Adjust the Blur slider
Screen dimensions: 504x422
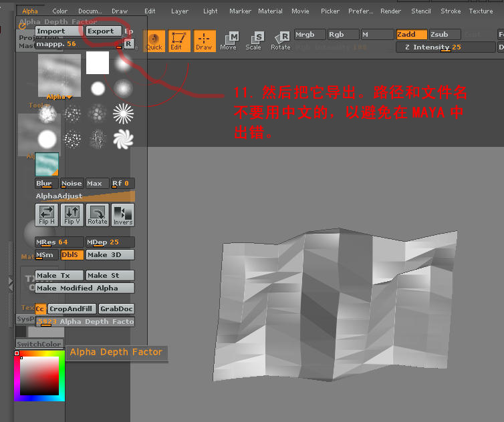[46, 184]
